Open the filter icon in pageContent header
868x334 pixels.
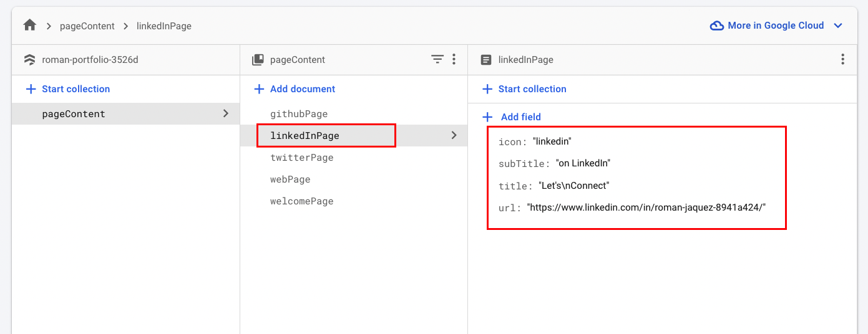tap(437, 59)
